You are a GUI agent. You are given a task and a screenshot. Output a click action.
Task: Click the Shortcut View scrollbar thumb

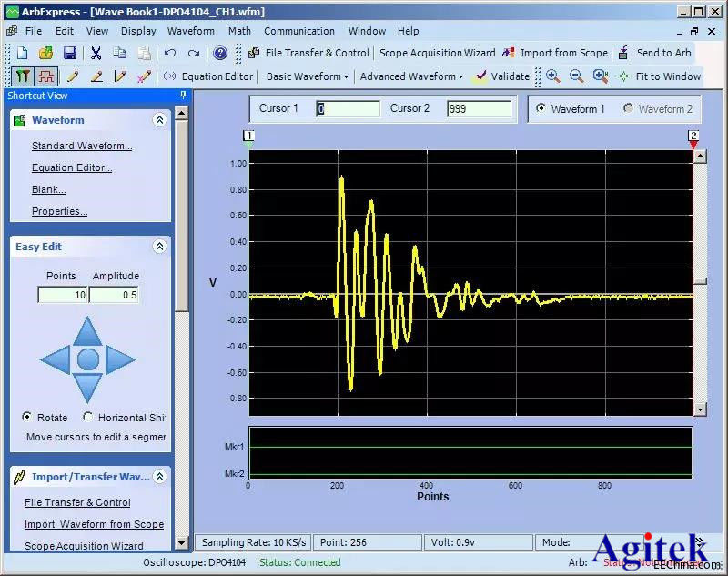coord(181,216)
